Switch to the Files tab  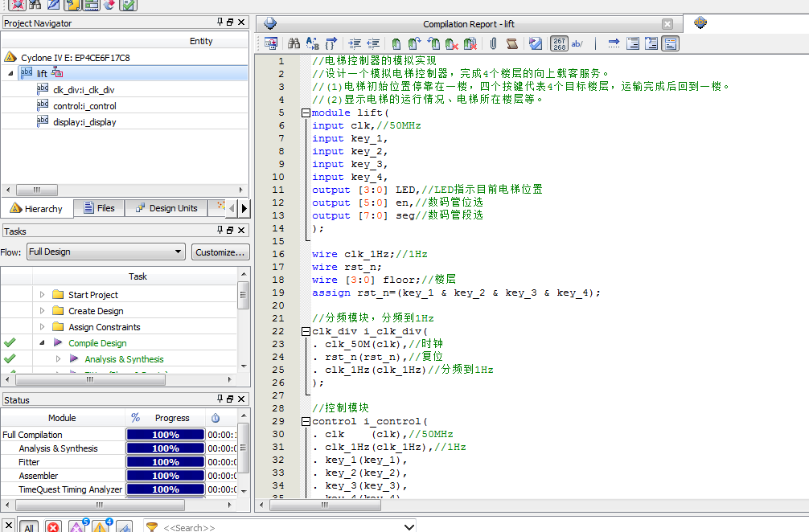pos(99,208)
